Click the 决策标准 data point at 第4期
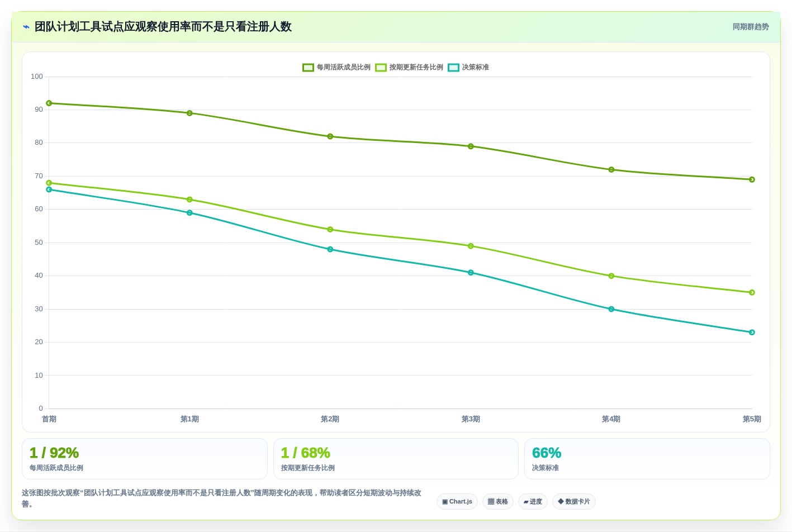This screenshot has height=532, width=792. [611, 309]
